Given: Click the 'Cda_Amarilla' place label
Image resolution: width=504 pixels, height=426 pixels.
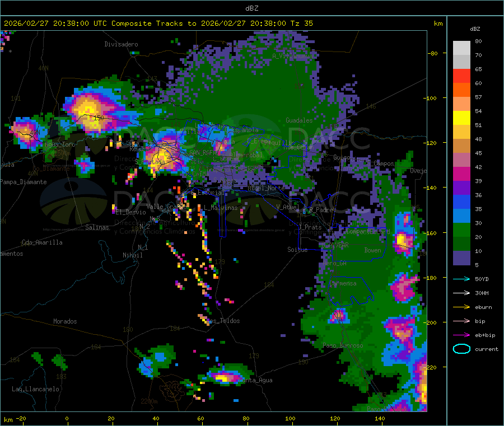Looking at the screenshot, I should click(x=42, y=242).
